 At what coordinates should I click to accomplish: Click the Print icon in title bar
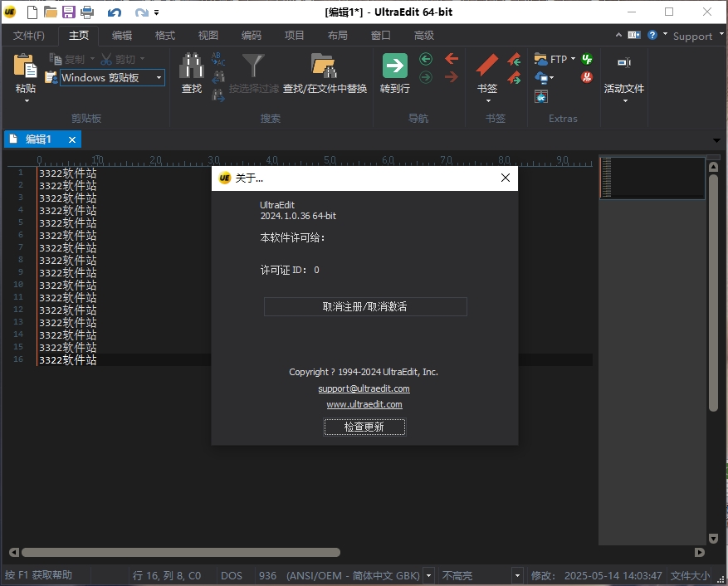pos(87,12)
